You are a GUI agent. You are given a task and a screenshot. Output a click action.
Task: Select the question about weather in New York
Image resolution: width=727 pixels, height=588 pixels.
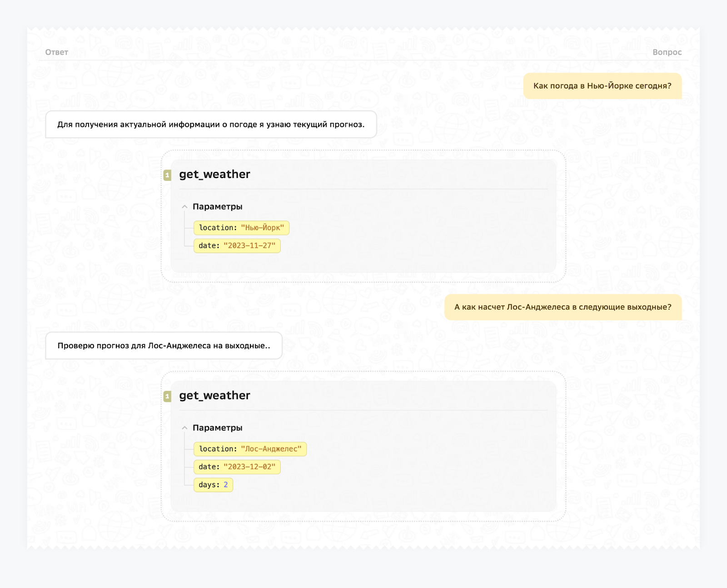(603, 85)
